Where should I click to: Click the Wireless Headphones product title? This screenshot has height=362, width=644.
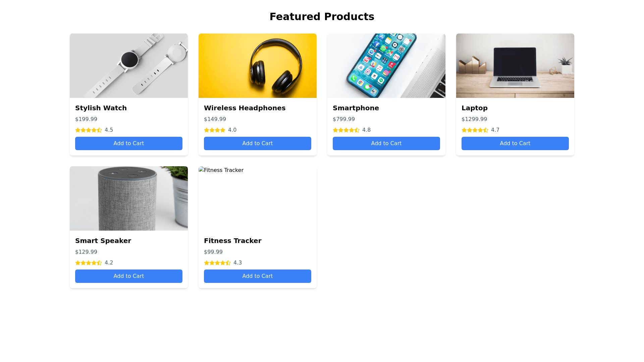coord(245,108)
